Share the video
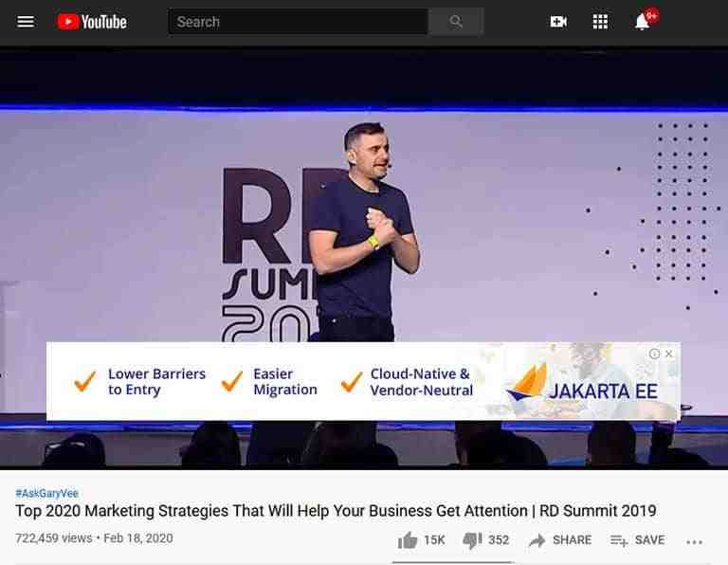This screenshot has width=728, height=565. click(x=560, y=540)
